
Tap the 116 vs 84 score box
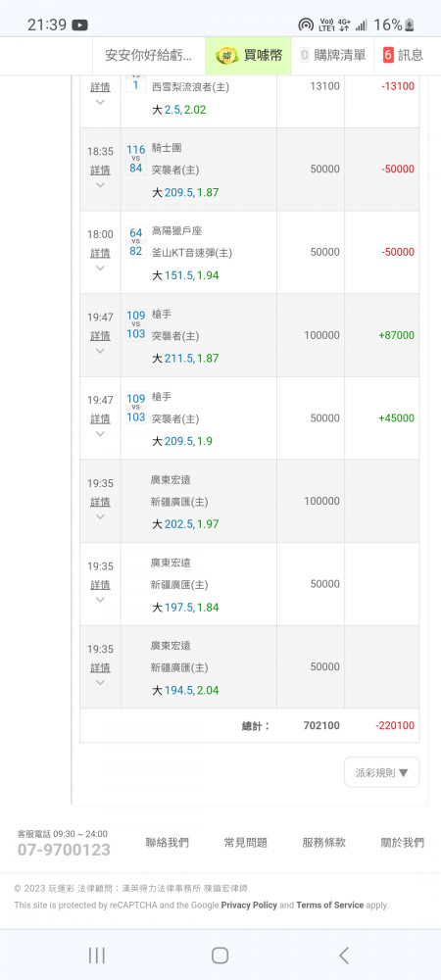[x=135, y=158]
